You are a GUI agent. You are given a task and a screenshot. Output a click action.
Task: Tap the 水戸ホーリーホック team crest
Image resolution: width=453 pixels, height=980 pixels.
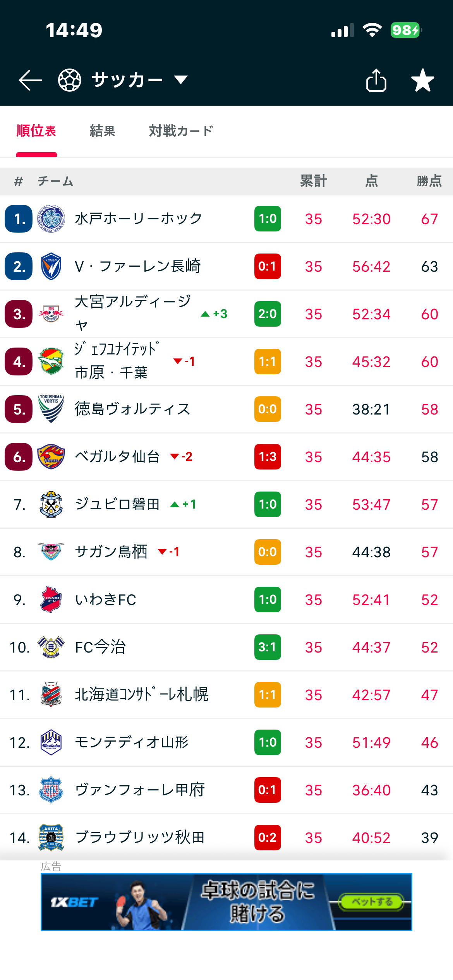click(51, 219)
